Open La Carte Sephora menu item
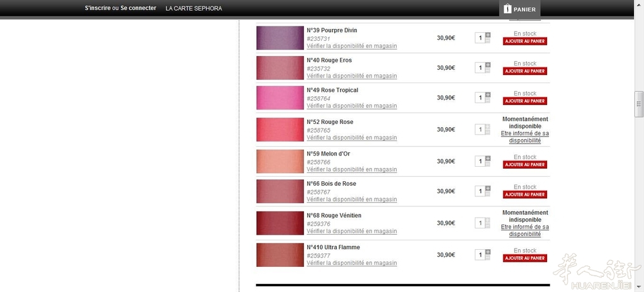The width and height of the screenshot is (644, 292). (x=194, y=8)
